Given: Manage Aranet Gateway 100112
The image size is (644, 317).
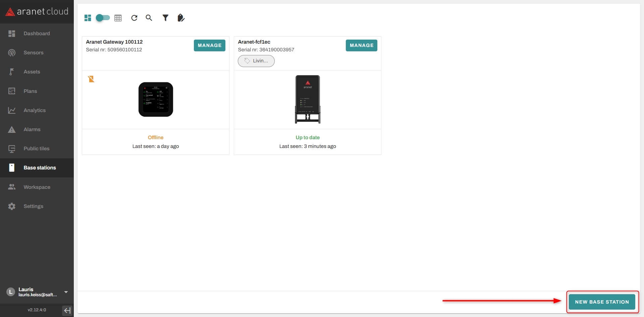Looking at the screenshot, I should [x=209, y=45].
